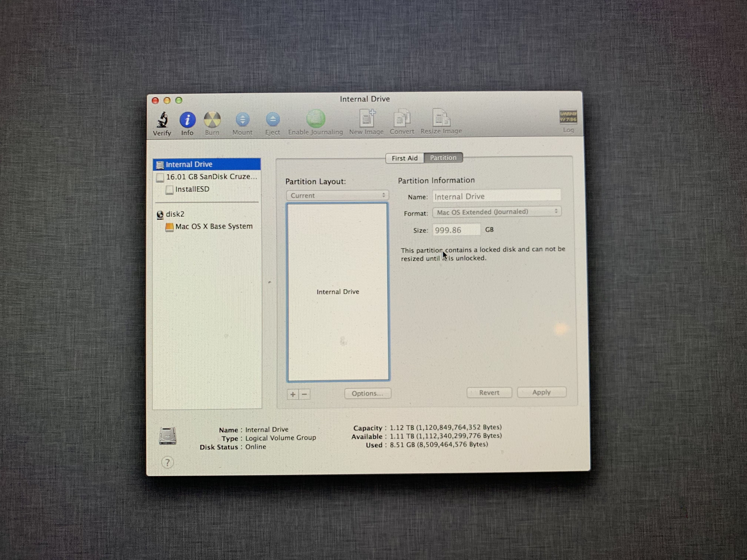Click the Used 8.51 GB value
Image resolution: width=747 pixels, height=560 pixels.
(439, 445)
